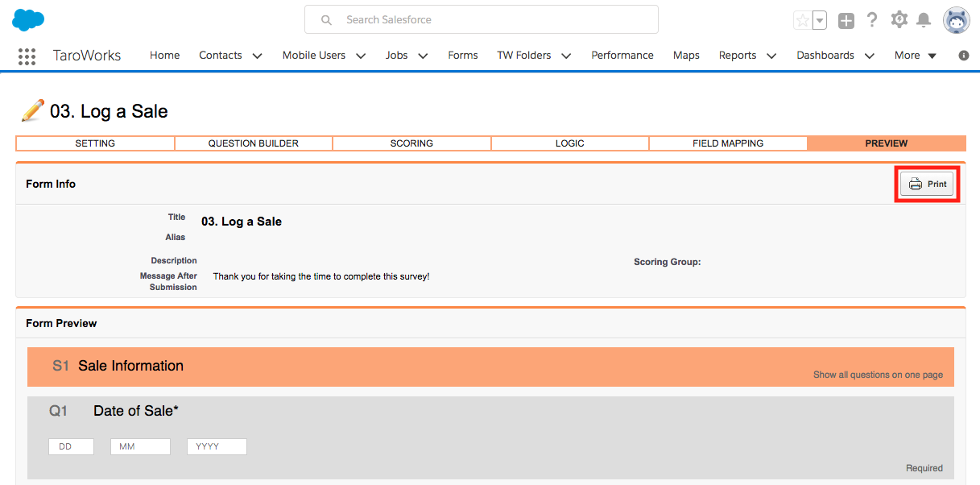980x485 pixels.
Task: Click the Search Salesforce field
Action: 482,20
